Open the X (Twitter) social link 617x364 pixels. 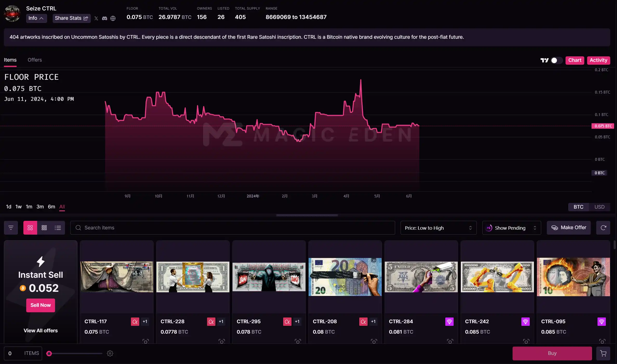pyautogui.click(x=96, y=18)
